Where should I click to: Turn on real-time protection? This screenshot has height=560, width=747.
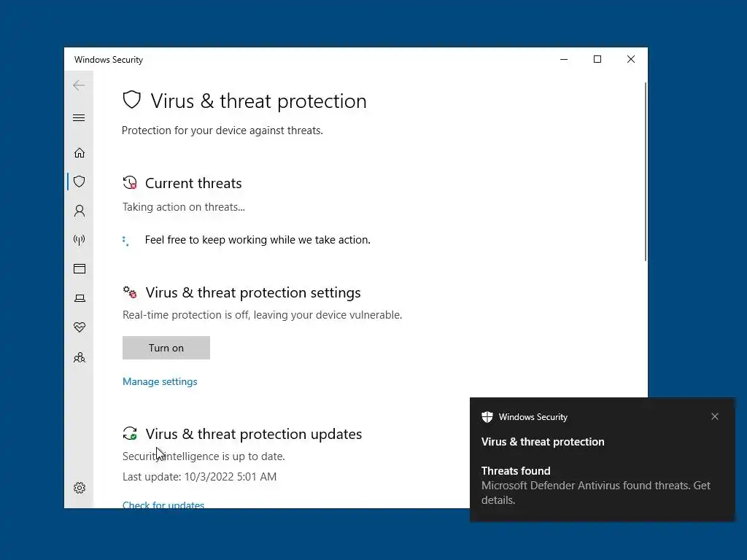coord(166,348)
